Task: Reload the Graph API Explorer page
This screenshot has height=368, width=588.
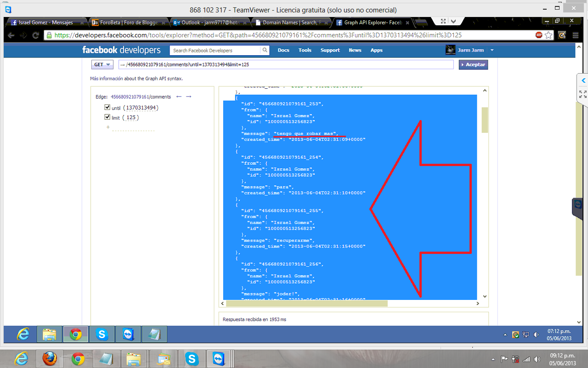Action: click(35, 35)
